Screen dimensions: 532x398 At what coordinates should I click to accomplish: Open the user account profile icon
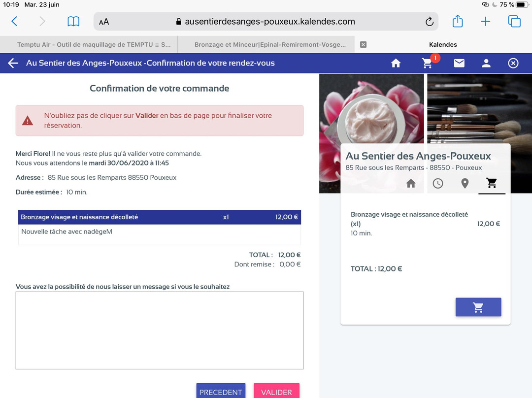pos(486,63)
